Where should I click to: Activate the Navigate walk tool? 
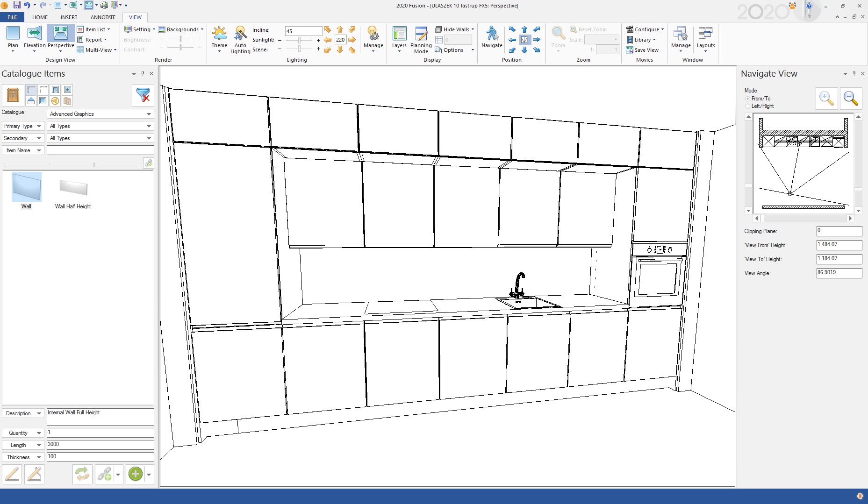click(492, 37)
